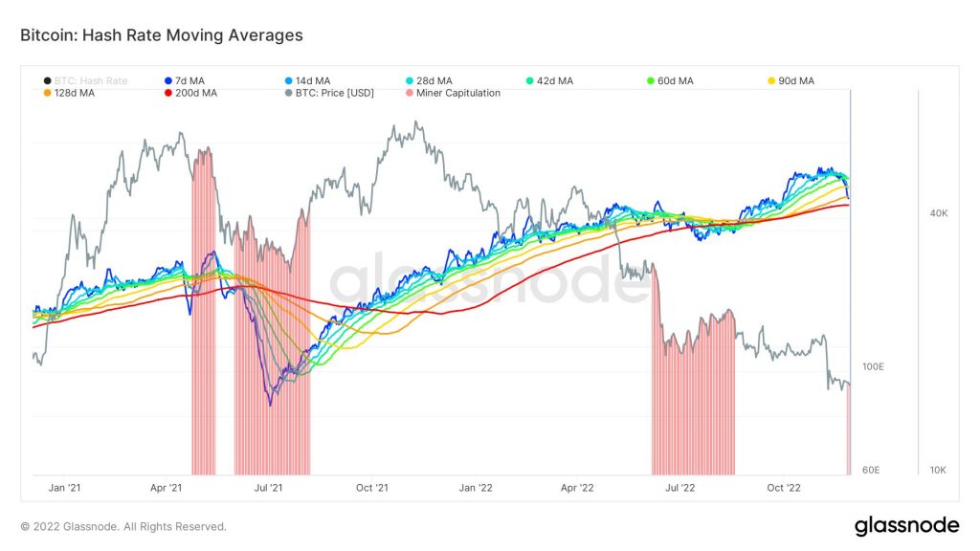Image resolution: width=980 pixels, height=551 pixels.
Task: Click the 100E hash rate axis label
Action: coord(873,367)
